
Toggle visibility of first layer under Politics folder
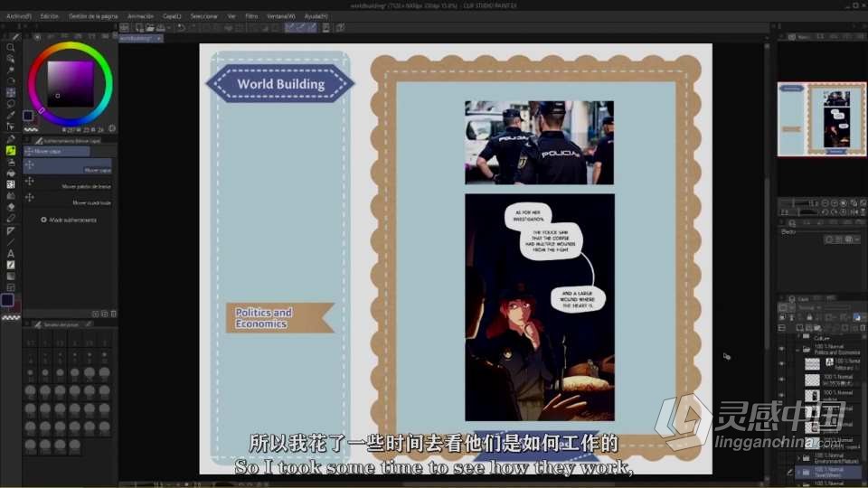click(x=781, y=363)
